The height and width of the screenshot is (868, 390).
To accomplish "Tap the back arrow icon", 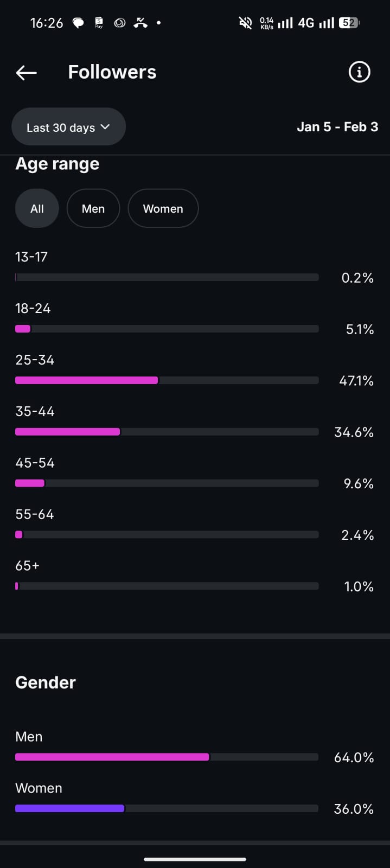I will 26,72.
